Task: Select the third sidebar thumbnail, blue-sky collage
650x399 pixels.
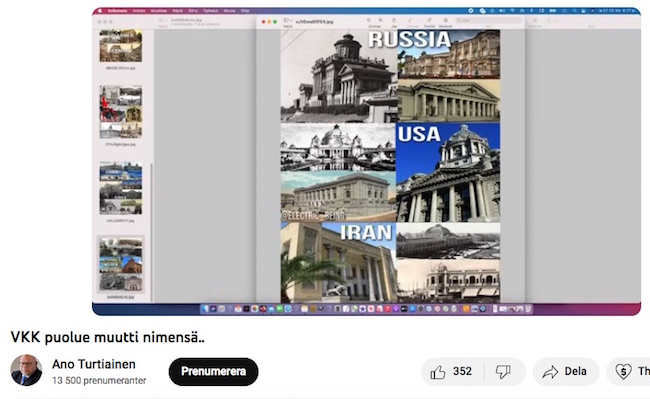Action: pos(121,188)
